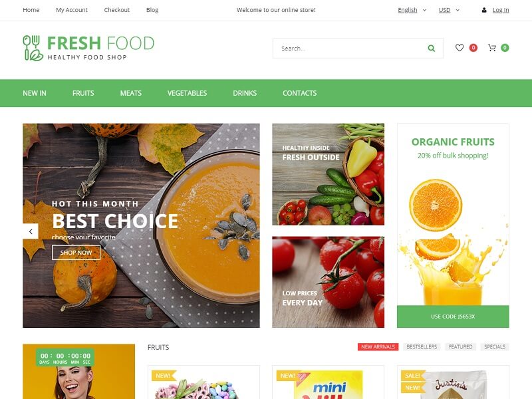Click the Shop Now button
Viewport: 532px width, 399px height.
point(76,253)
